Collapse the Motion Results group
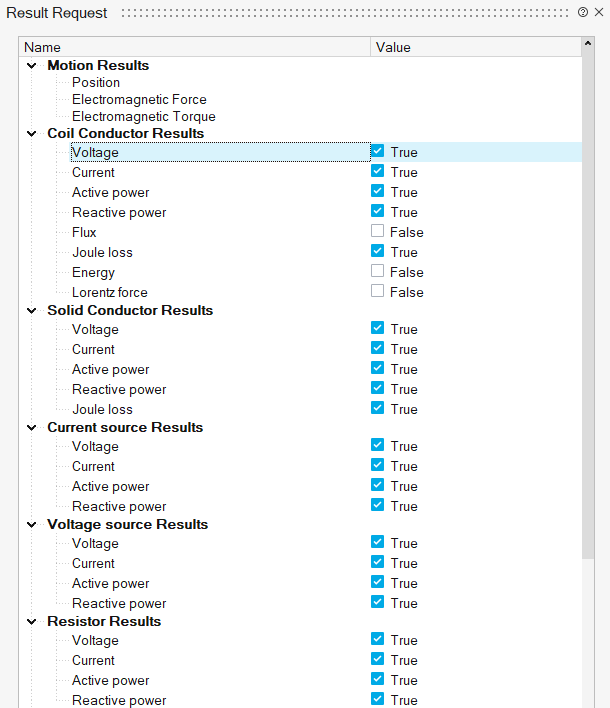This screenshot has height=708, width=610. (32, 65)
